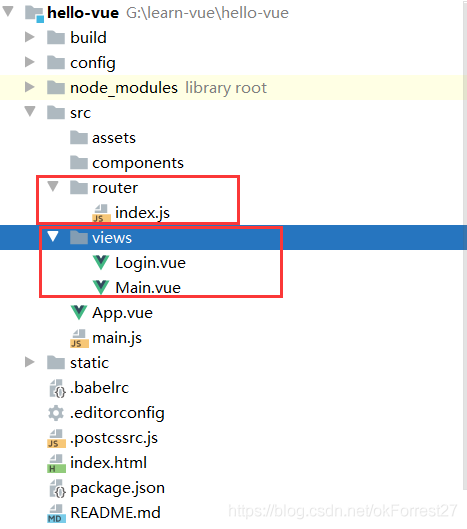This screenshot has height=529, width=467.
Task: Expand the build folder arrow
Action: [x=30, y=37]
